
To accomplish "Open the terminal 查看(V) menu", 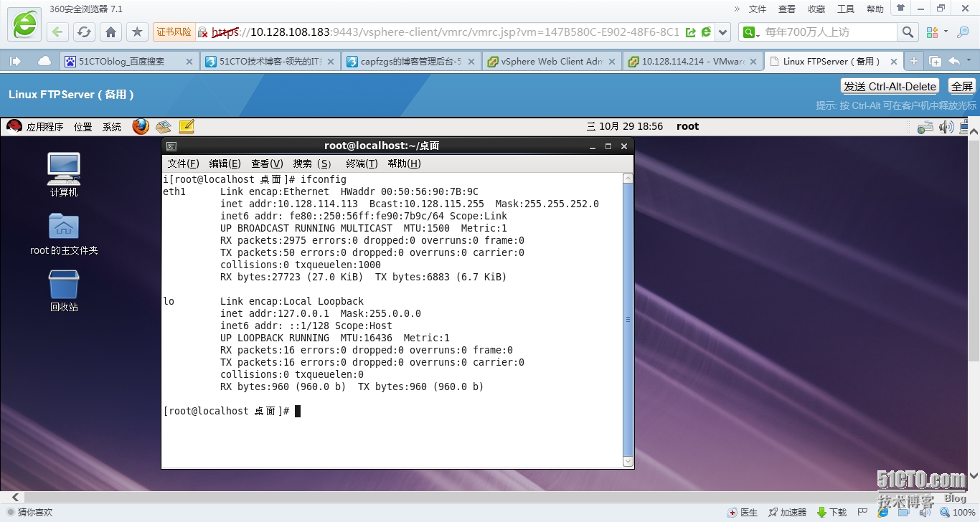I will (x=267, y=163).
